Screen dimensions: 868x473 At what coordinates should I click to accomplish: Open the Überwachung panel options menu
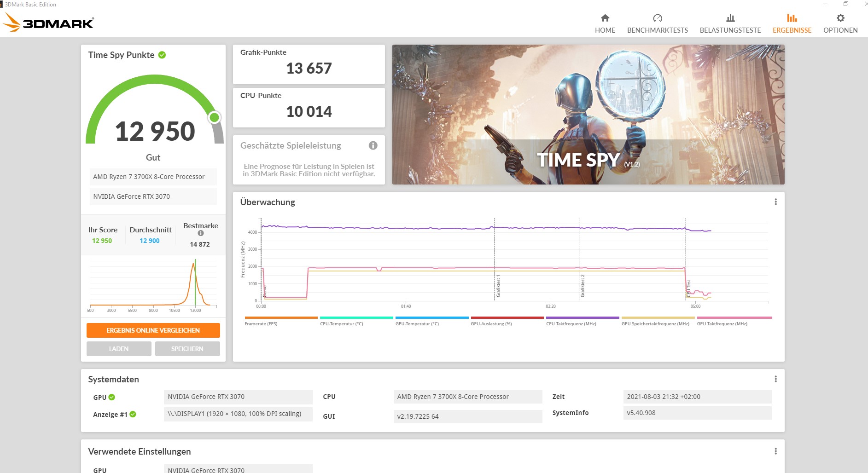(x=776, y=202)
